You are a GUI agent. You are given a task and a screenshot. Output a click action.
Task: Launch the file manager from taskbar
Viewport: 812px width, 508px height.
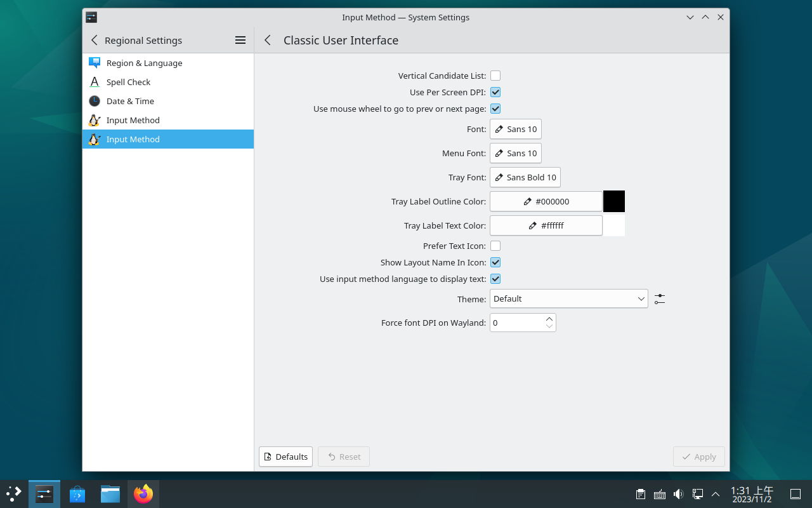point(110,493)
